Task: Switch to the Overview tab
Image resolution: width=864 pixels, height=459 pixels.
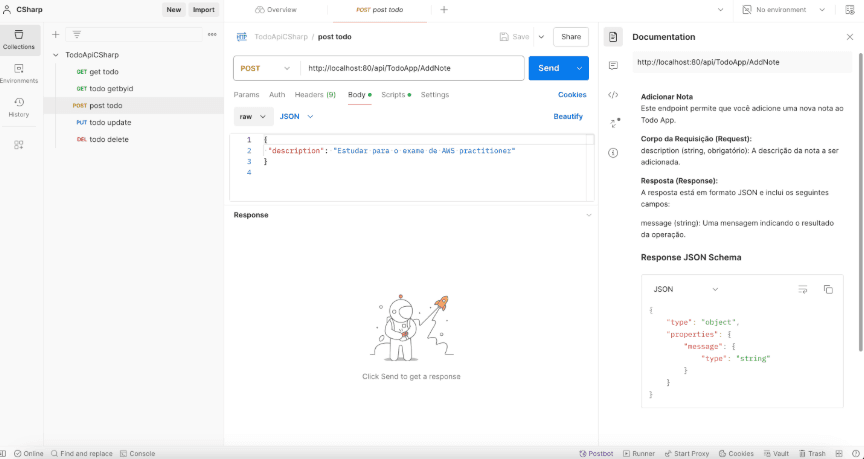Action: tap(276, 10)
